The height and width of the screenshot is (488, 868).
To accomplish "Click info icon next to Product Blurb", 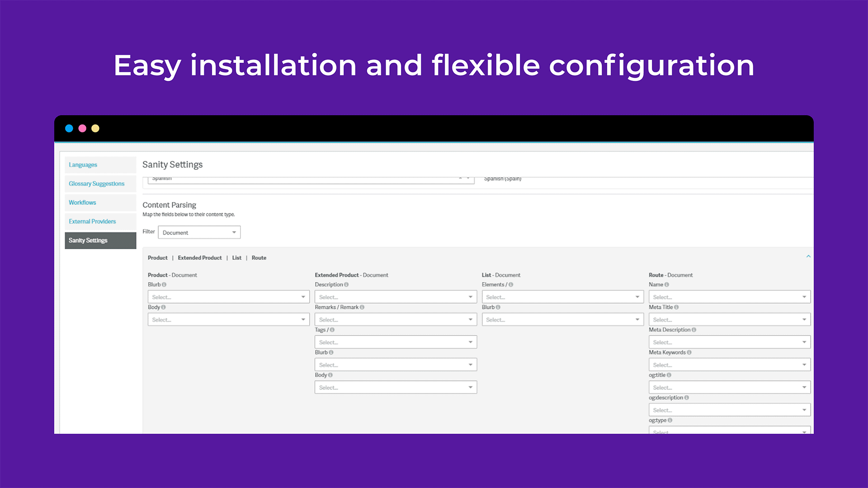I will pos(164,285).
